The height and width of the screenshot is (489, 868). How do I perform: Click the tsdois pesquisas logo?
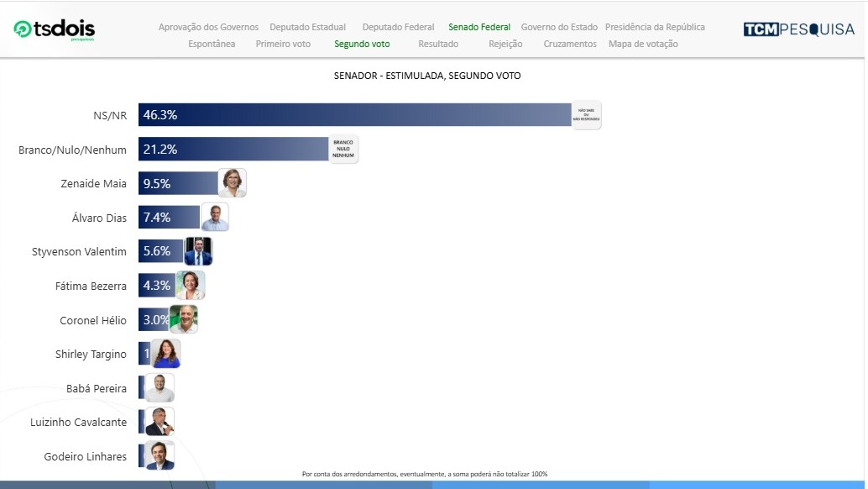pos(55,29)
